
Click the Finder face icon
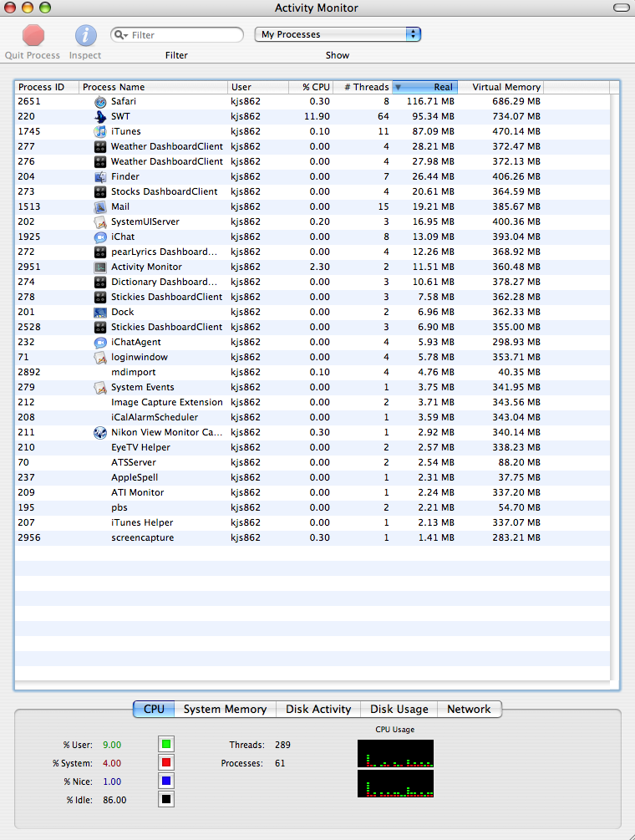(x=100, y=177)
